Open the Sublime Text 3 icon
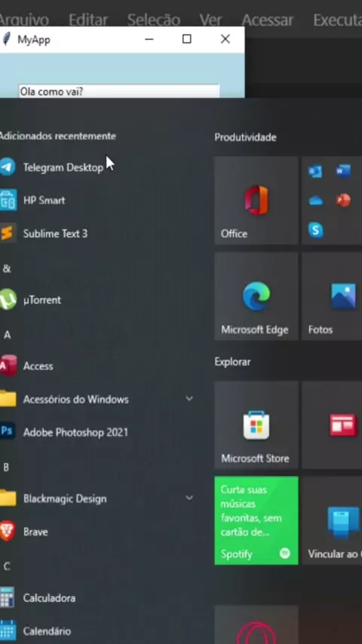Image resolution: width=362 pixels, height=644 pixels. [8, 233]
